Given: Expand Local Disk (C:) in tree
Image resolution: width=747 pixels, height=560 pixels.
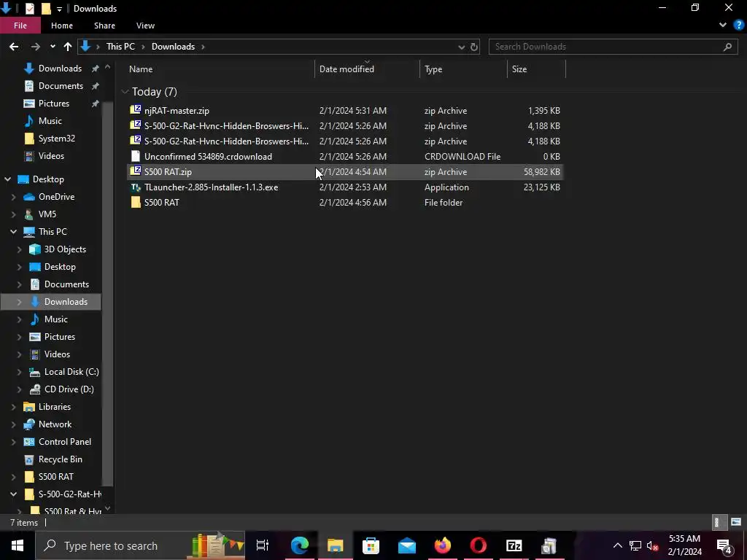Looking at the screenshot, I should click(x=20, y=371).
